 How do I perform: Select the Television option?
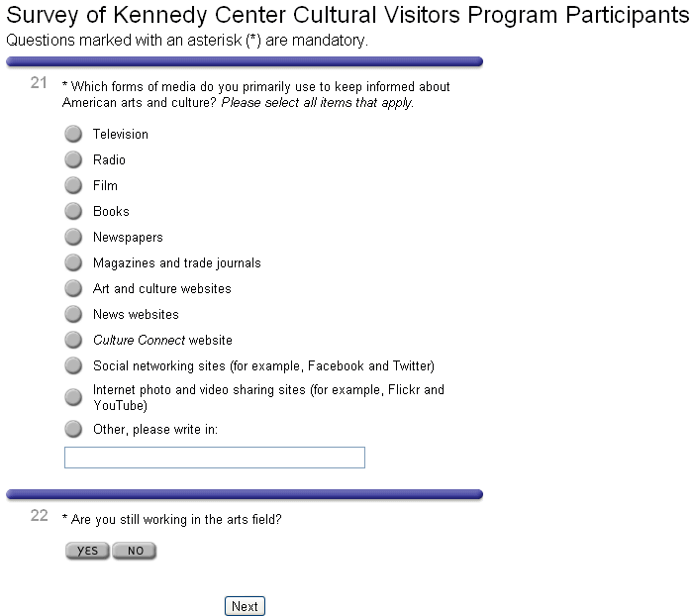coord(73,134)
